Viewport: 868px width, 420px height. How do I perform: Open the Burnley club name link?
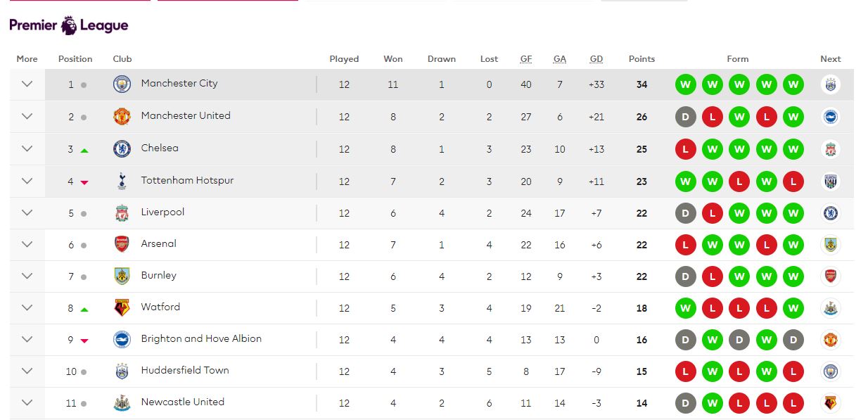pos(158,275)
